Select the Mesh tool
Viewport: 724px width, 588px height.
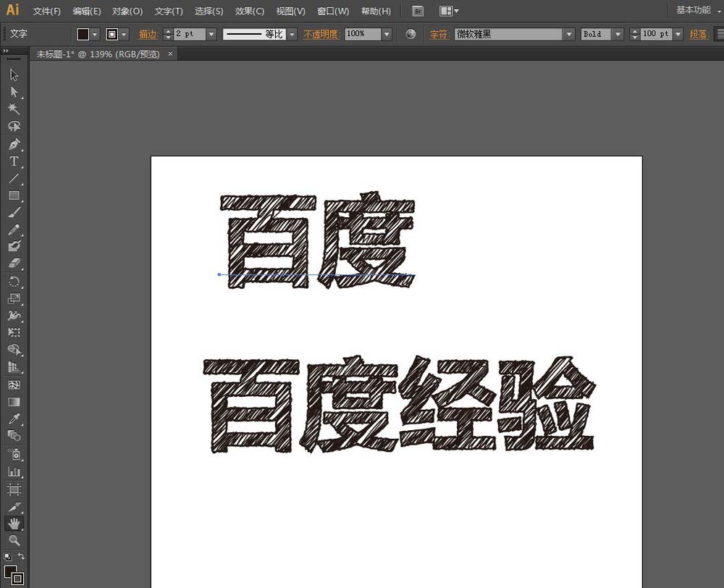[14, 385]
